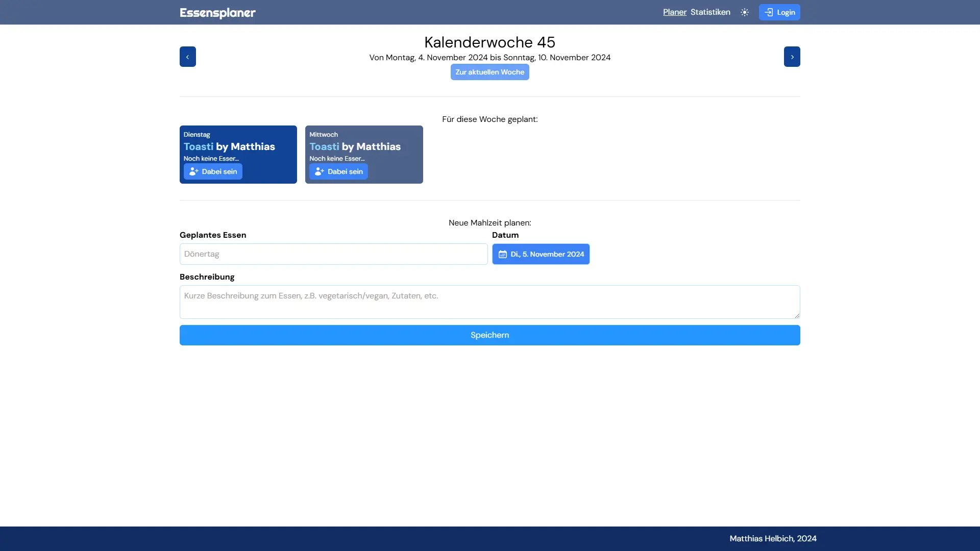Click the calendar icon in date button
This screenshot has height=551, width=980.
pyautogui.click(x=503, y=254)
